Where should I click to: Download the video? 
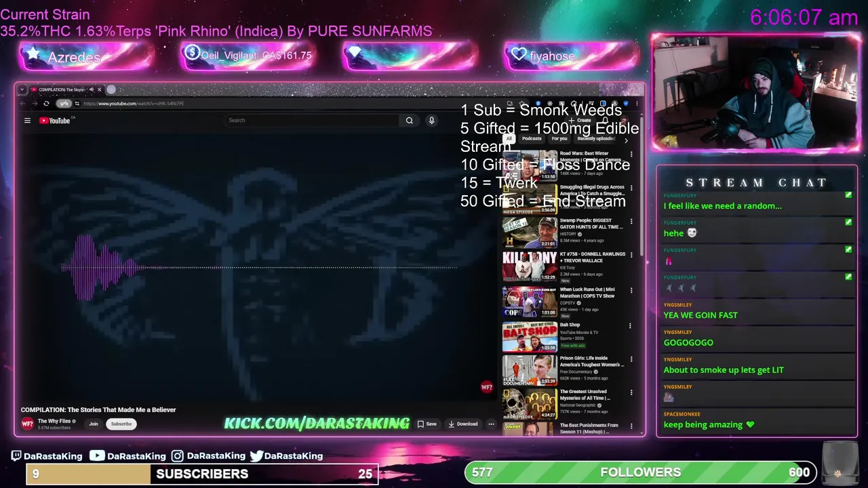pos(463,424)
